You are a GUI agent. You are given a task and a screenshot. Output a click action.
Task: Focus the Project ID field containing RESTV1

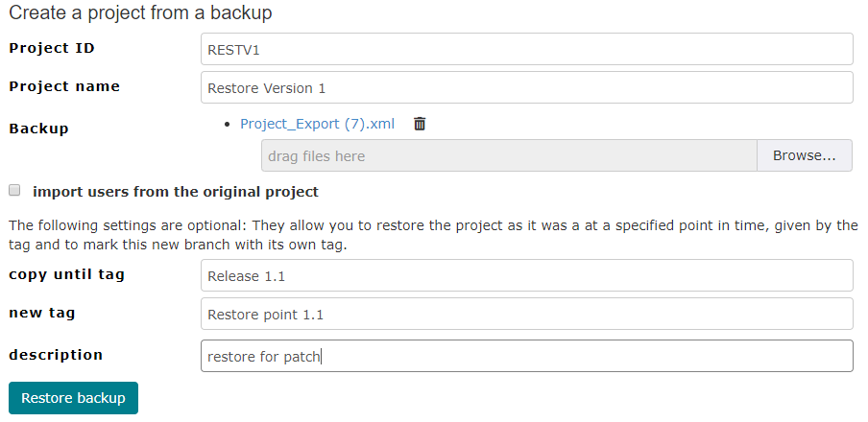click(526, 49)
